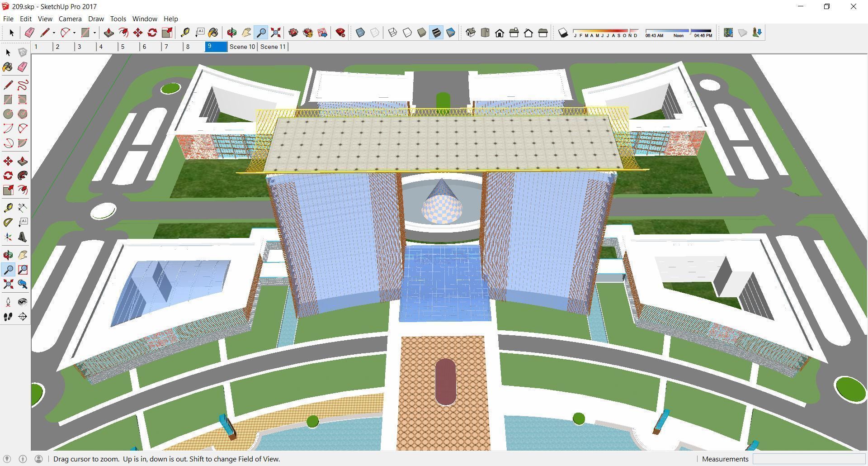
Task: Select the 3D Text tool in the left toolbar
Action: [23, 237]
